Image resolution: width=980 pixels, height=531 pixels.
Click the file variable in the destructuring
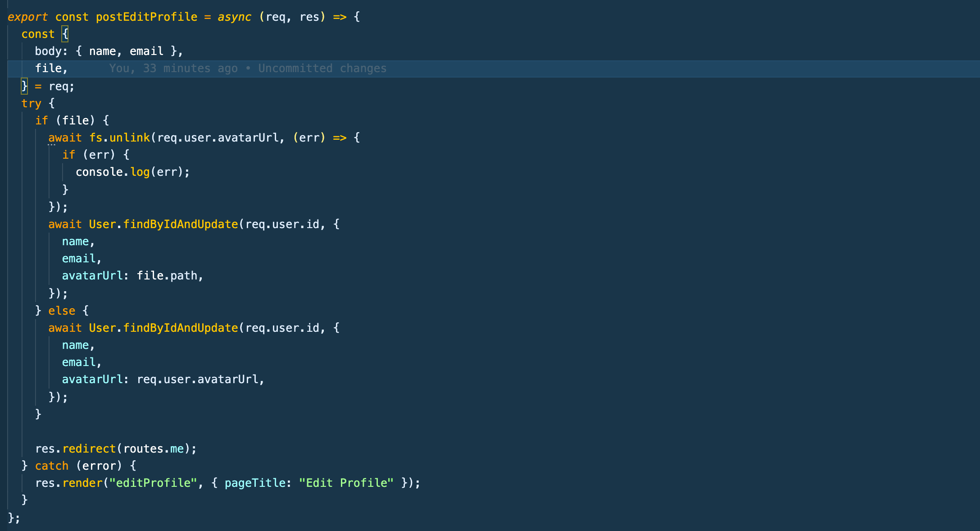48,69
